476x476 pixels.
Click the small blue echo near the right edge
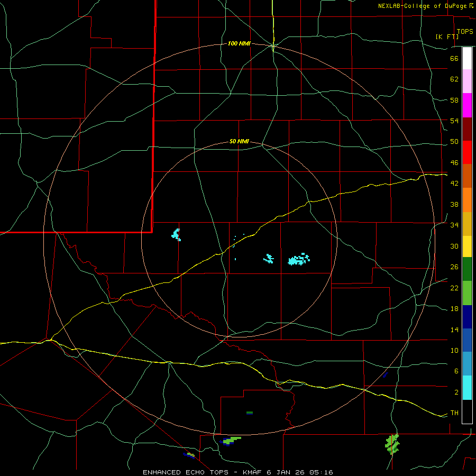pyautogui.click(x=385, y=374)
